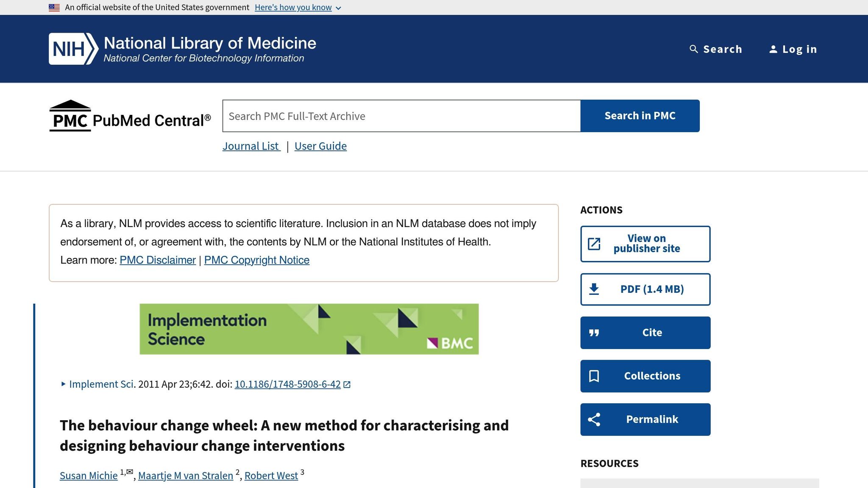
Task: Expand the Implement Sci journal citation triangle
Action: (x=63, y=384)
